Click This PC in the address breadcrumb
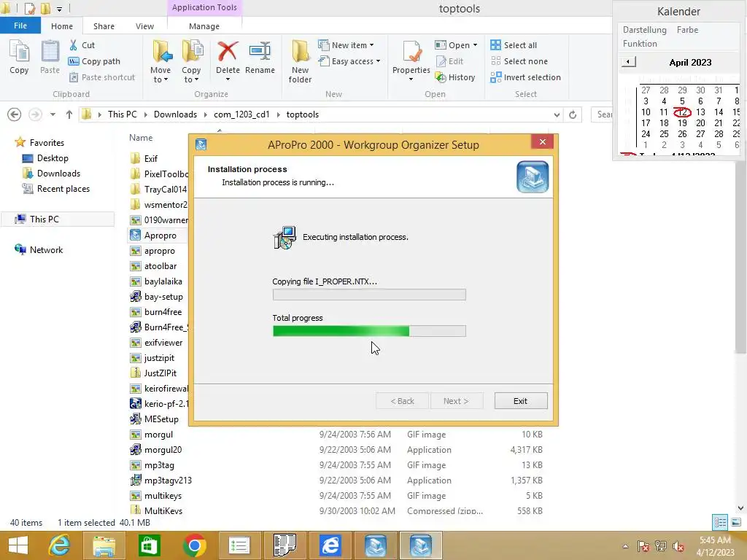Screen dimensions: 747x560 coord(122,114)
